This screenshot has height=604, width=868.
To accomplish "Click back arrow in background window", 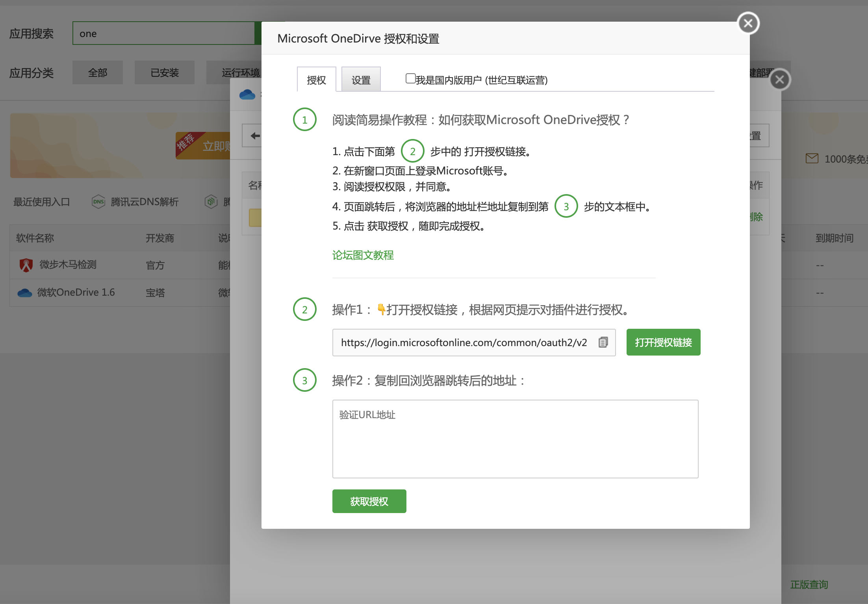I will [x=255, y=136].
